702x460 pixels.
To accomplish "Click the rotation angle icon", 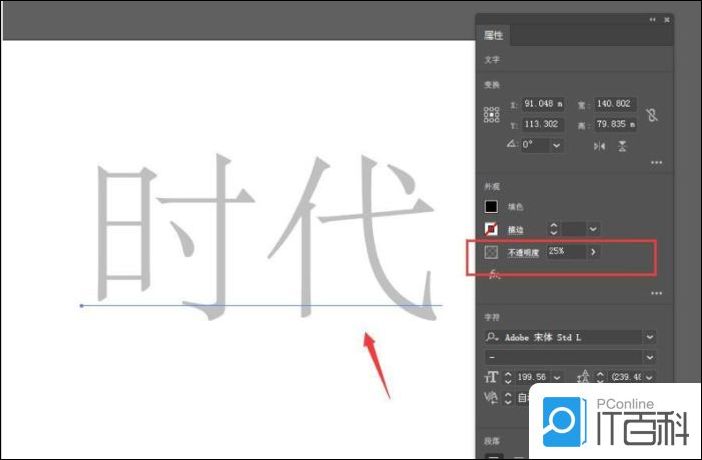I will (x=511, y=144).
